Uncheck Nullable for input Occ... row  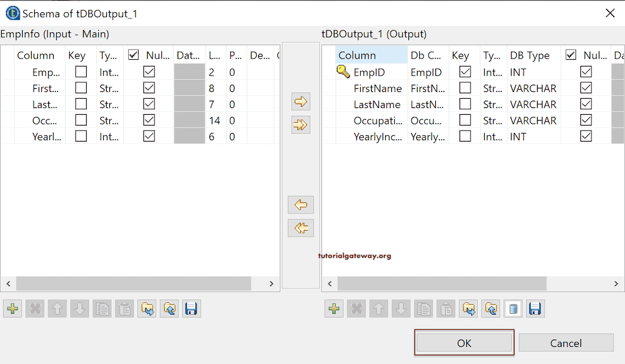click(x=149, y=120)
